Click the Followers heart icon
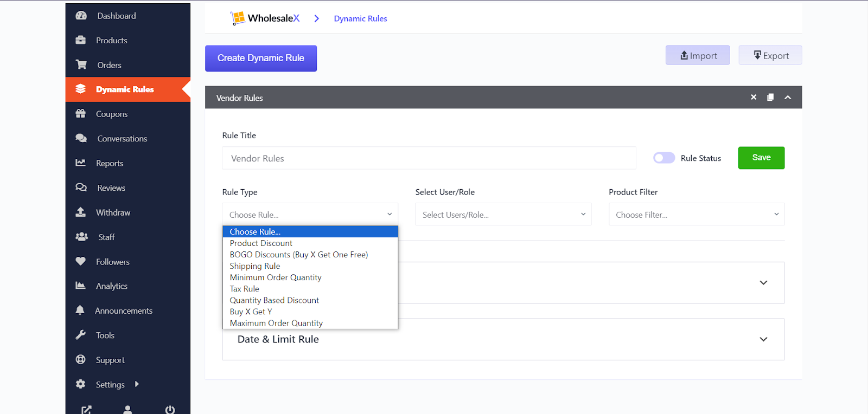This screenshot has width=868, height=414. (x=81, y=261)
